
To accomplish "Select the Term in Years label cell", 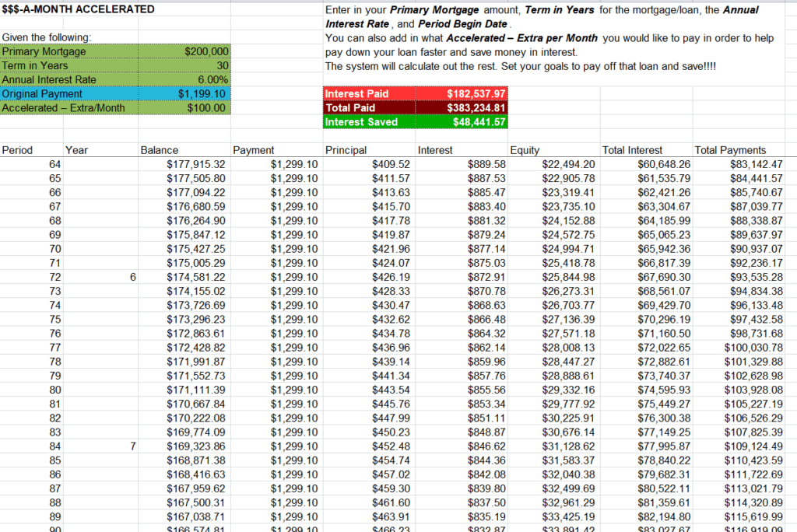I will click(x=69, y=65).
